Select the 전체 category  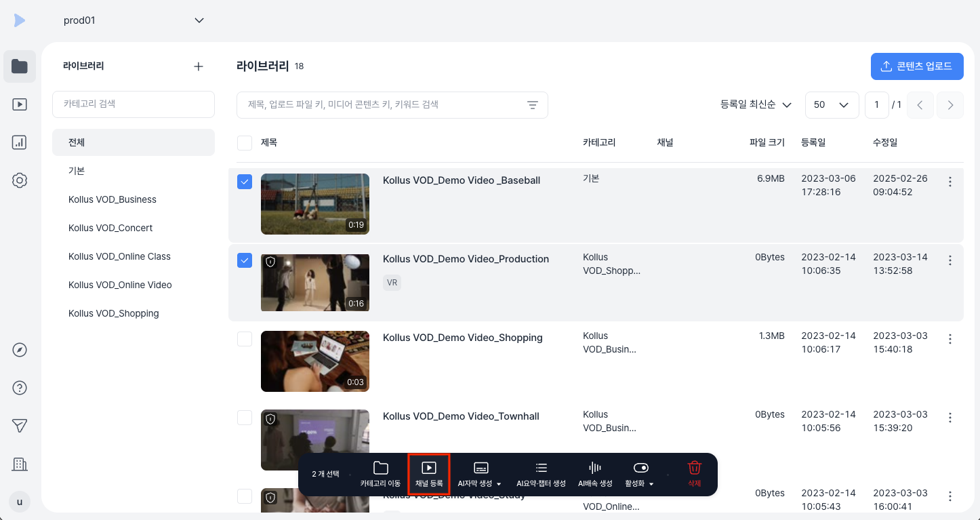pos(134,142)
